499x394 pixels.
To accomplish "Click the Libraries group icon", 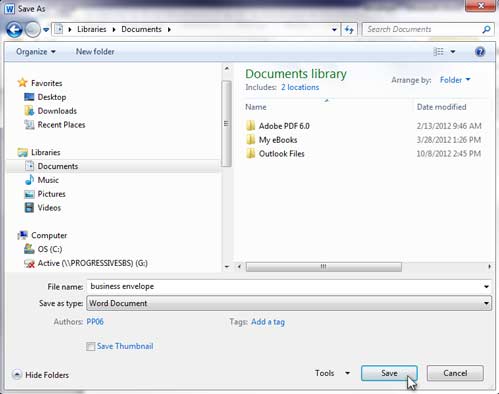I will pyautogui.click(x=23, y=152).
